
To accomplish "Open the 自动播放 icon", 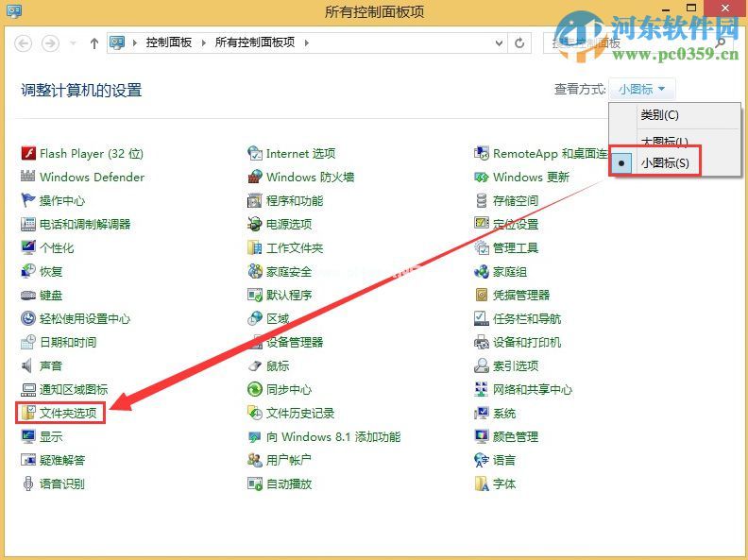I will (255, 484).
